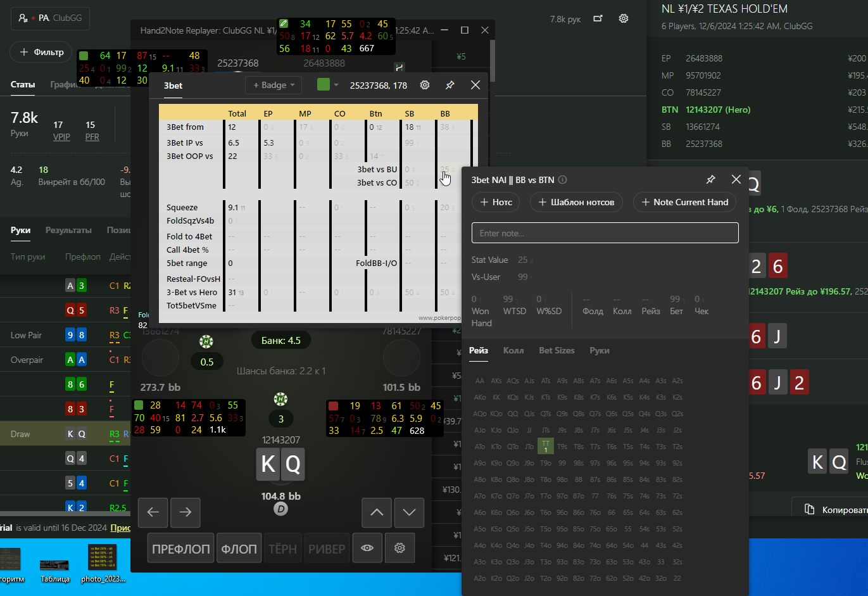Click the red HUD square for player 78145227
The height and width of the screenshot is (596, 868).
[334, 405]
